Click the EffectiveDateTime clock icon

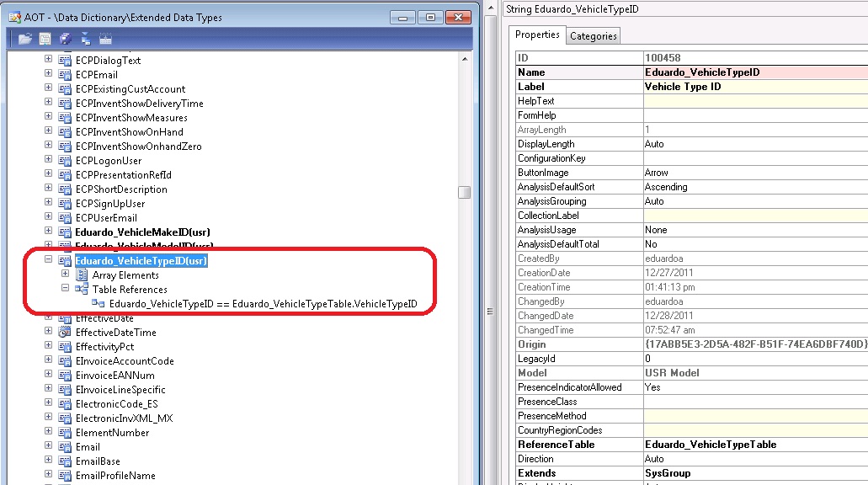pyautogui.click(x=65, y=333)
